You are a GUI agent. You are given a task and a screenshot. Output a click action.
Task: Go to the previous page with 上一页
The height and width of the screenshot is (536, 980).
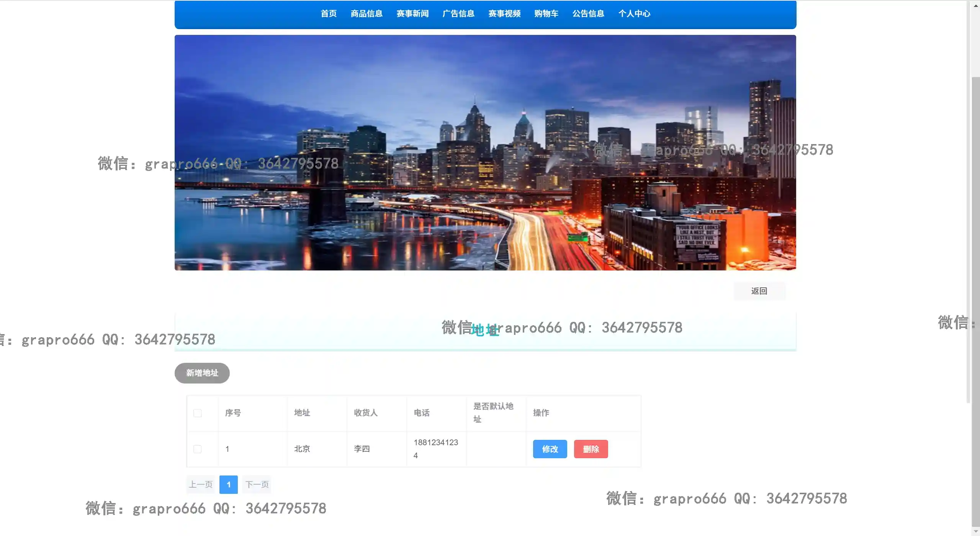pos(201,485)
